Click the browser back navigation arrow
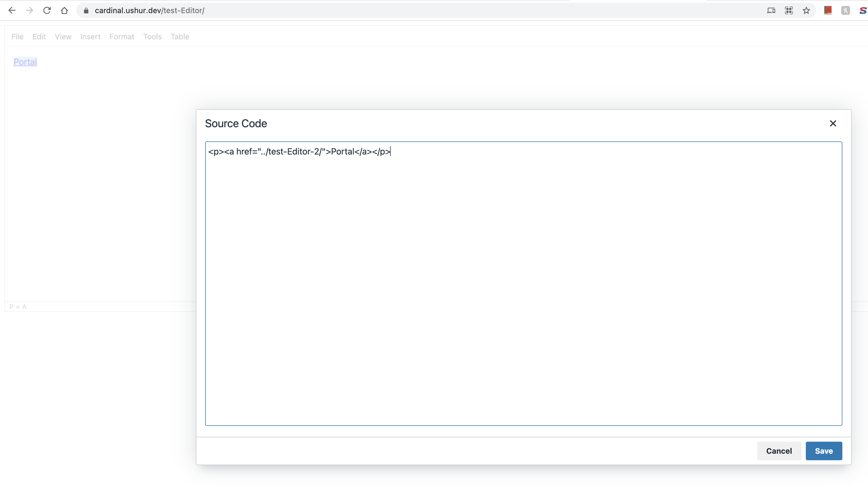 click(12, 10)
